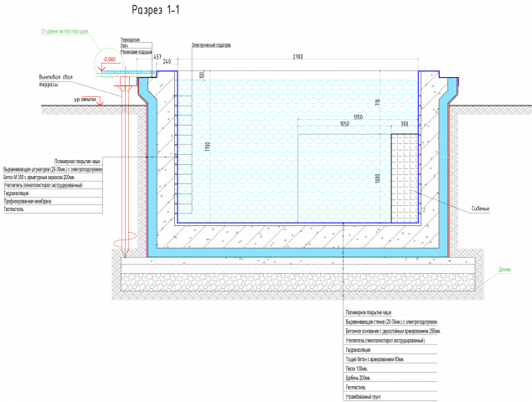This screenshot has height=402, width=532.
Task: Select the 'Термодоска' label
Action: click(131, 40)
